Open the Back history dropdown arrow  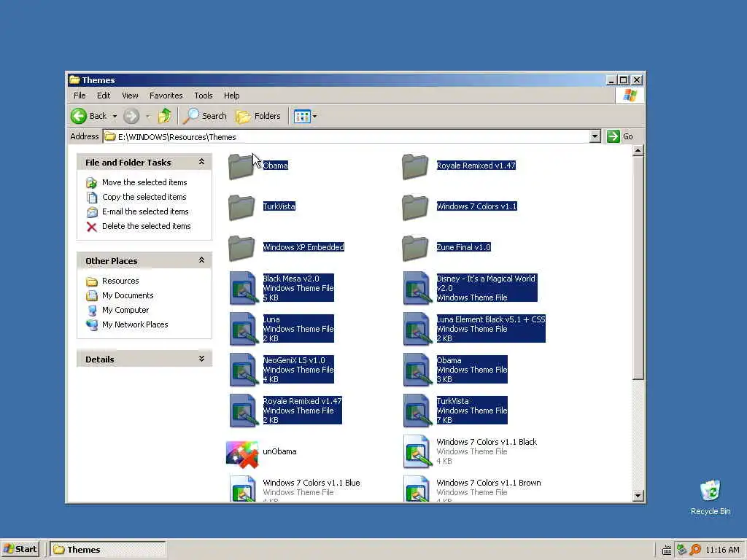115,116
